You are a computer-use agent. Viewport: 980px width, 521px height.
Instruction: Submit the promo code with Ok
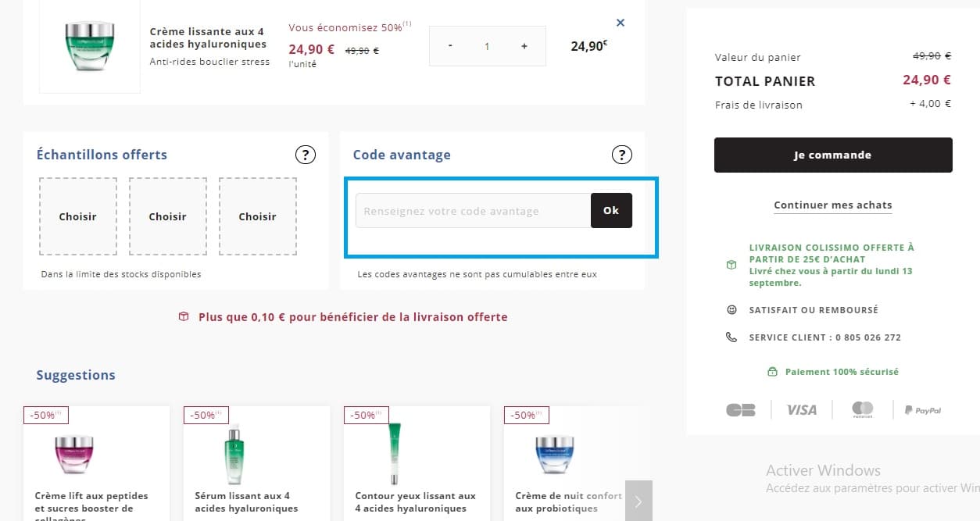pos(611,210)
